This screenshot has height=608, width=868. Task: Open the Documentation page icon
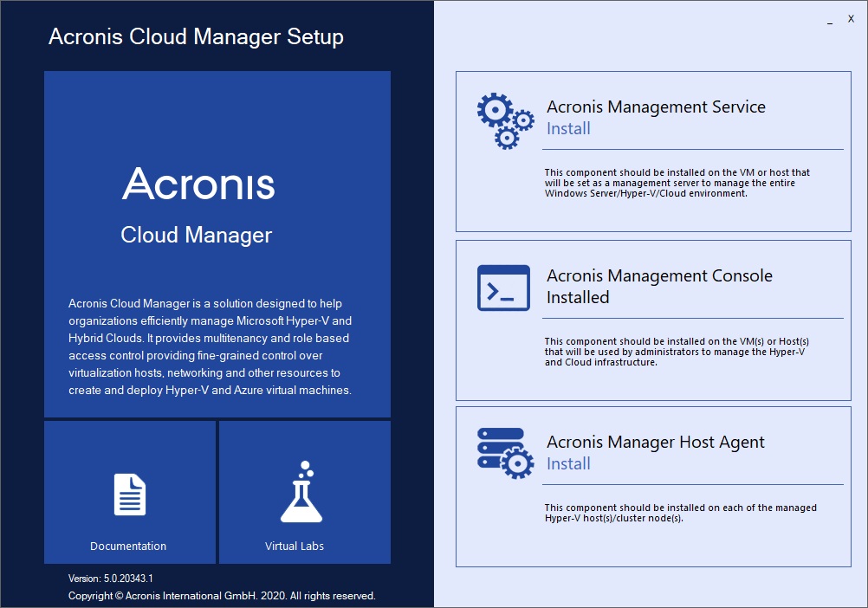130,495
